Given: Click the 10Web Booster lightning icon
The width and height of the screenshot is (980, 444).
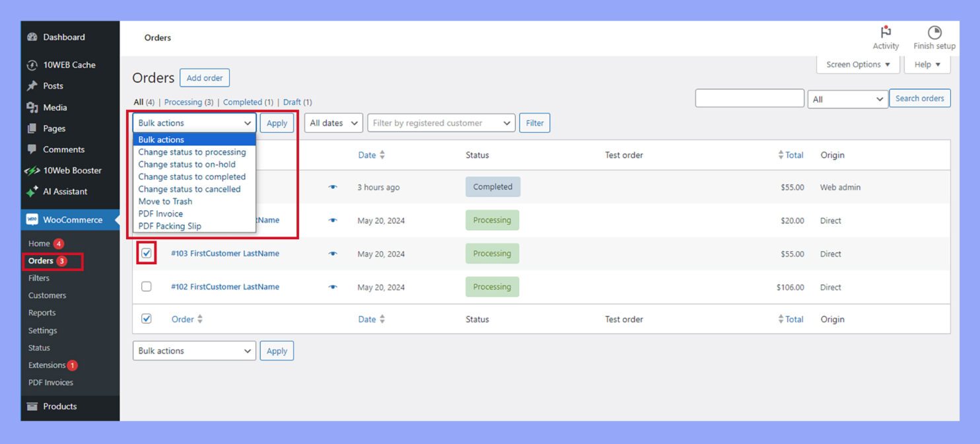Looking at the screenshot, I should click(32, 170).
